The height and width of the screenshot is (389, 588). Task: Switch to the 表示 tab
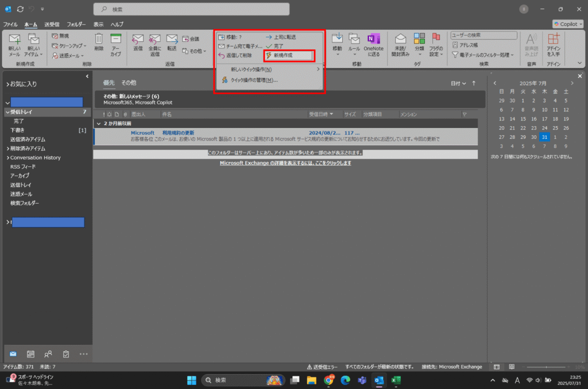[98, 24]
